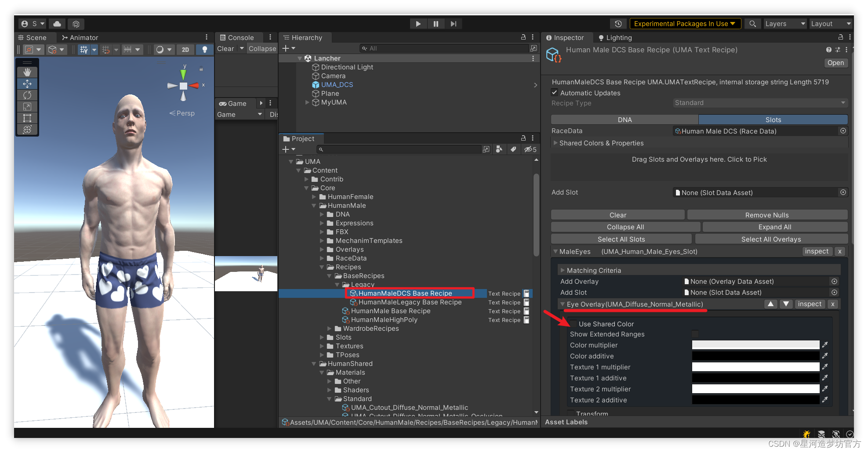Expand Shared Colors & Properties section
Viewport: 868px width, 452px height.
[x=556, y=143]
